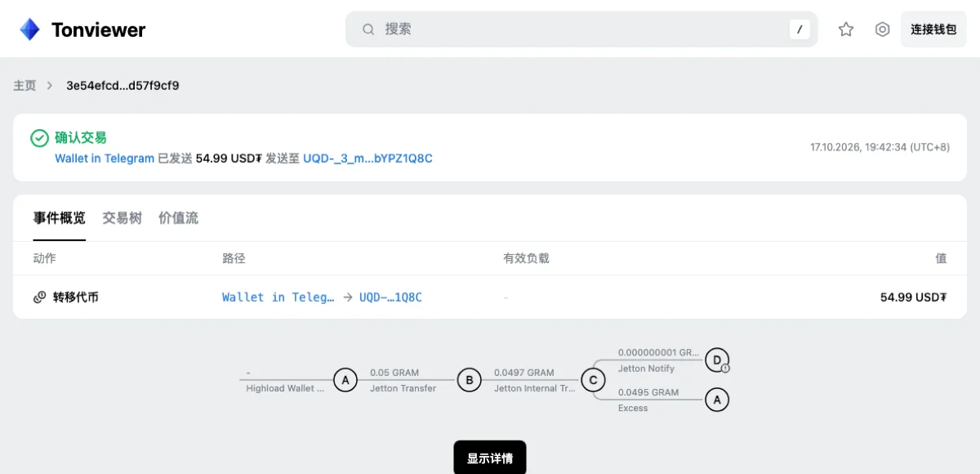Screen dimensions: 980x474
Task: Click the 连接钱包 connect wallet button
Action: click(x=933, y=29)
